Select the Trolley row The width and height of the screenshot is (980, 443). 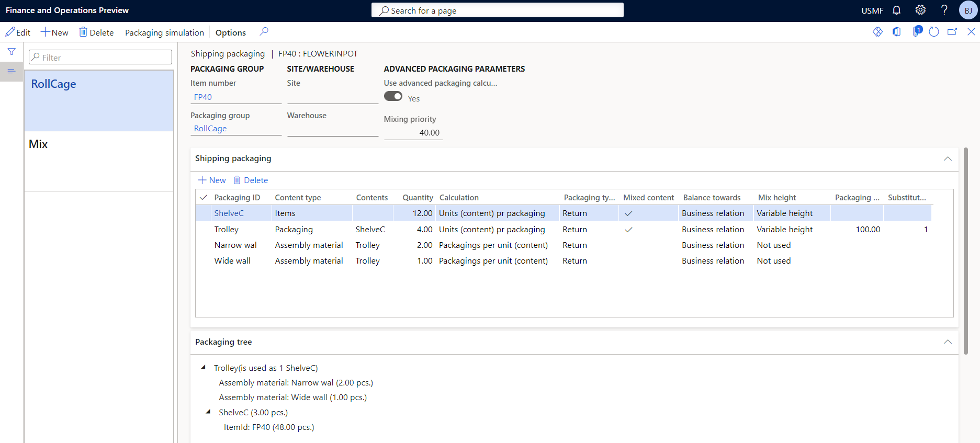click(x=564, y=229)
